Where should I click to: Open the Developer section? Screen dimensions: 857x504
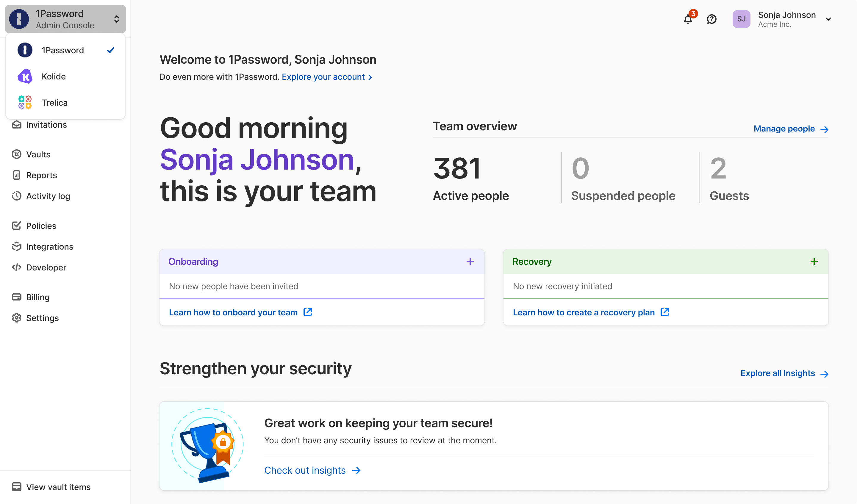click(x=46, y=267)
